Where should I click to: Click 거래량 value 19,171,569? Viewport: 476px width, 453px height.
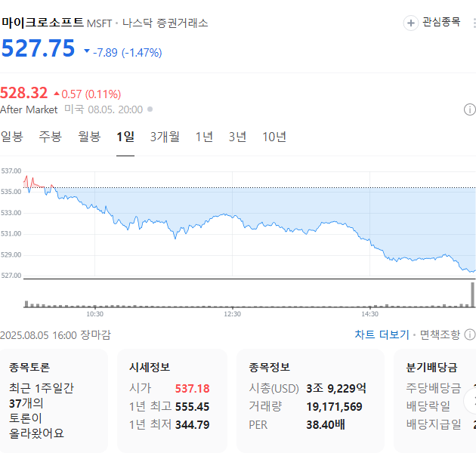point(334,407)
